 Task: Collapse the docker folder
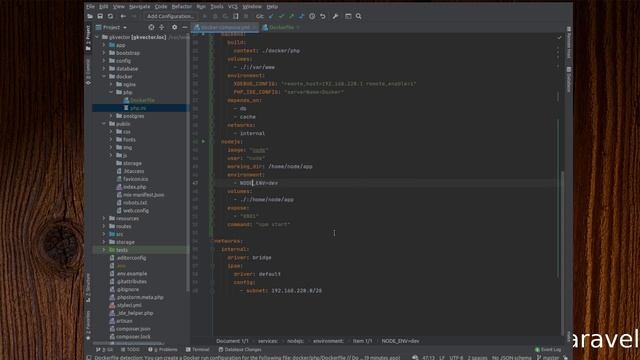point(104,76)
